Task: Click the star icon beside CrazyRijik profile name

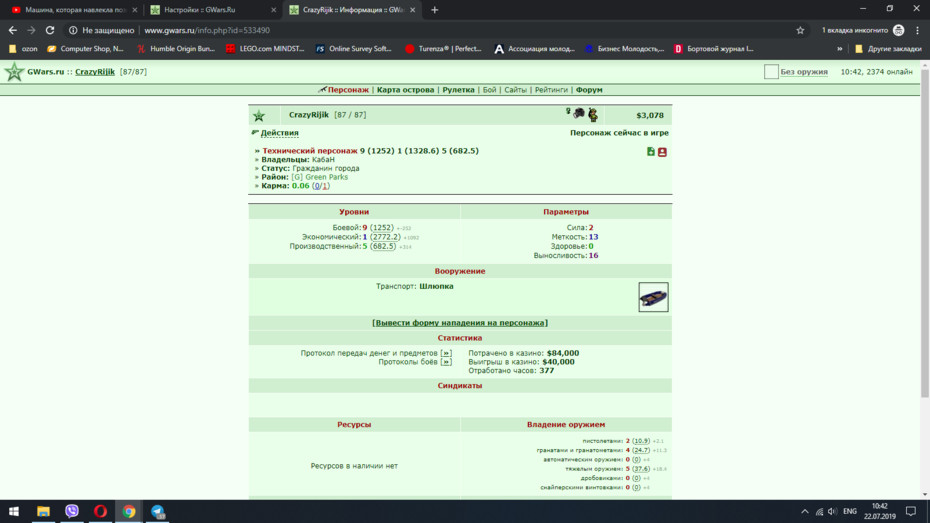Action: click(259, 116)
